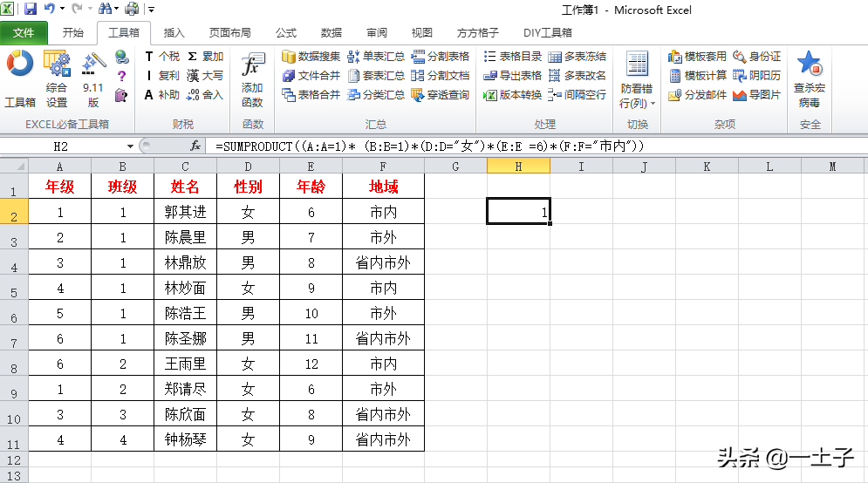Click the 复利 tool

pos(162,76)
